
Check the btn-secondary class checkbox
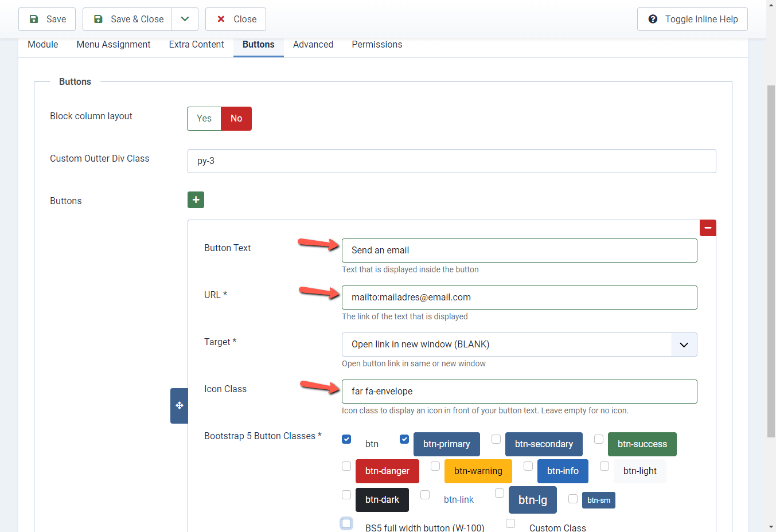(x=496, y=439)
